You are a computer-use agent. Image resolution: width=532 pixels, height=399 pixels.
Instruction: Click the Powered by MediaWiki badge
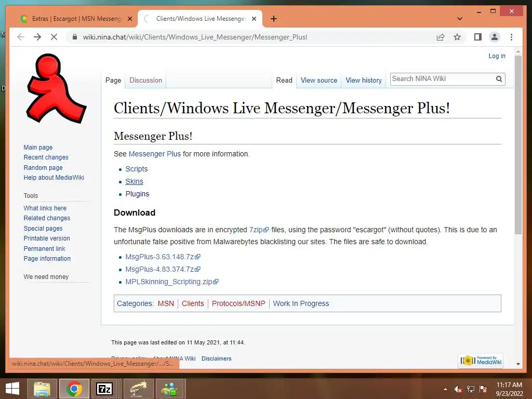(481, 361)
